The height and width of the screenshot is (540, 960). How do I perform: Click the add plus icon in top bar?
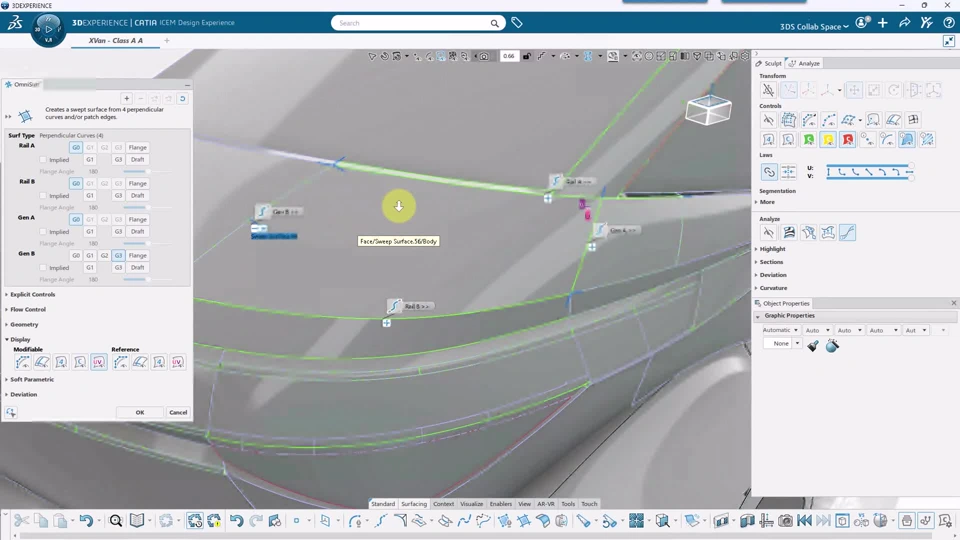[x=882, y=23]
